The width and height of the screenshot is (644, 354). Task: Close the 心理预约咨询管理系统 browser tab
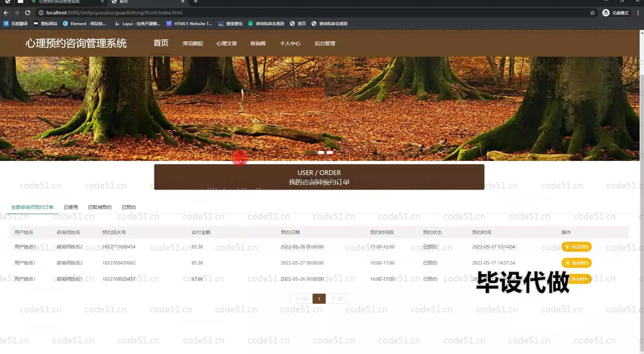(103, 1)
